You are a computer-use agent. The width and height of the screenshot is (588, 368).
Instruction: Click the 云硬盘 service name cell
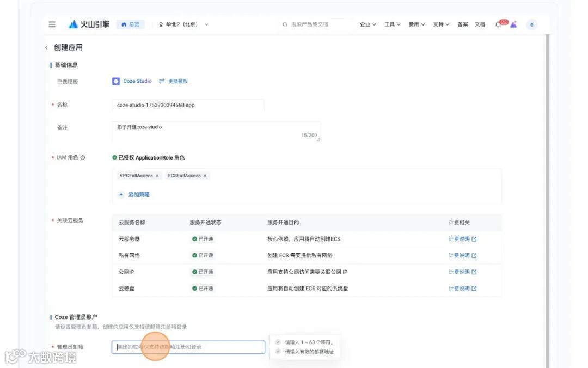126,289
